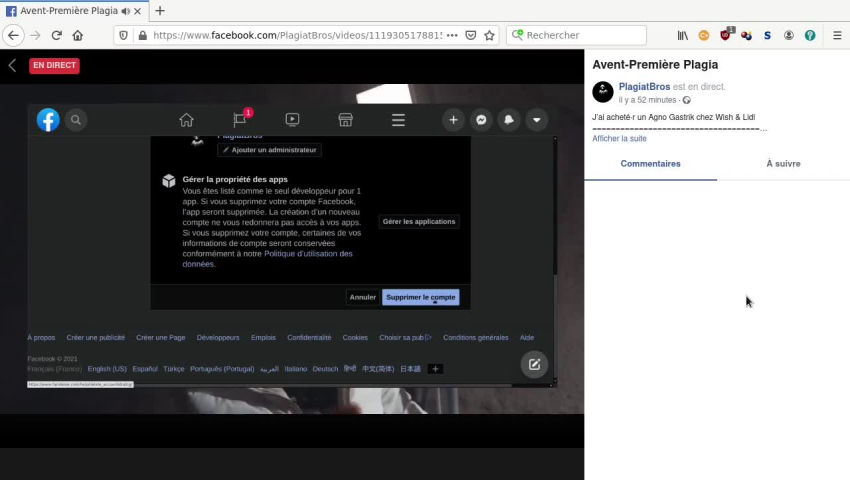The width and height of the screenshot is (850, 480).
Task: Toggle the bookmark star in address bar
Action: [x=489, y=35]
